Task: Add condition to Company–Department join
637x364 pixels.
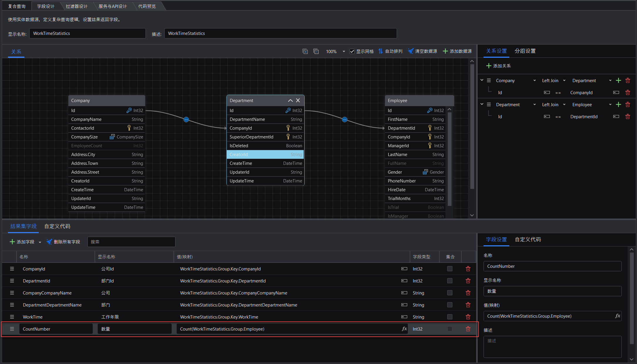Action: tap(619, 80)
